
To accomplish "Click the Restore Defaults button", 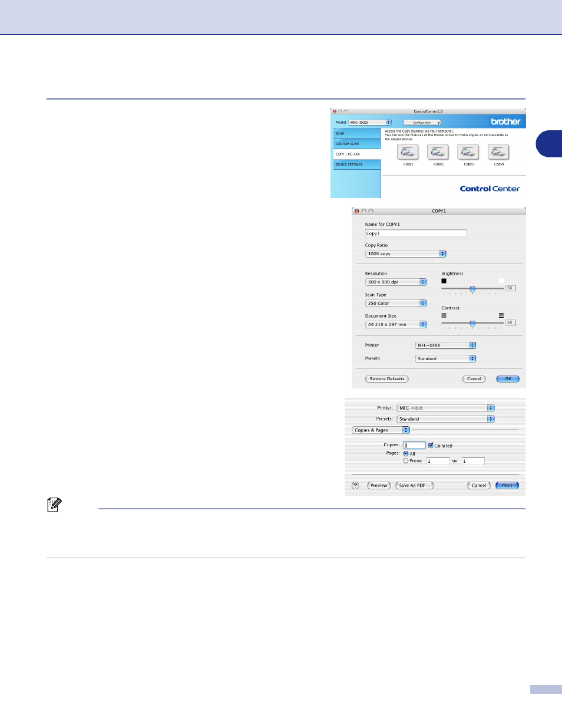I will [387, 379].
